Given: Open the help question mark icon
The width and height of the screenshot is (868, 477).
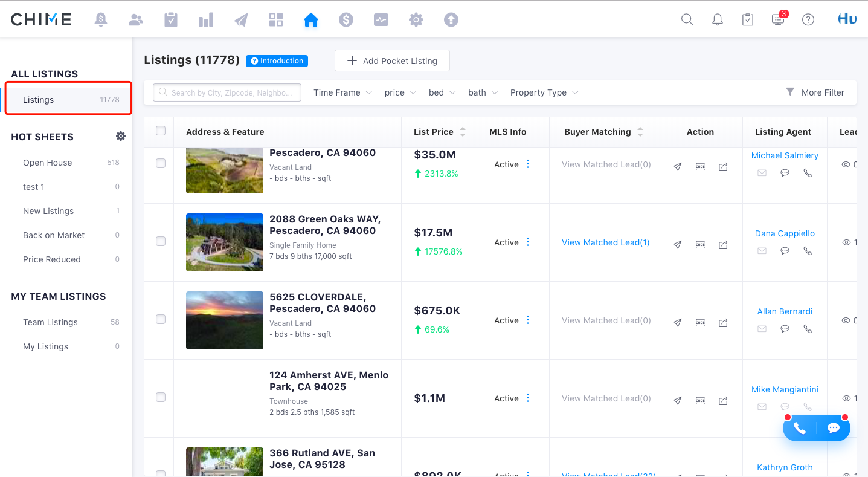Looking at the screenshot, I should point(808,20).
